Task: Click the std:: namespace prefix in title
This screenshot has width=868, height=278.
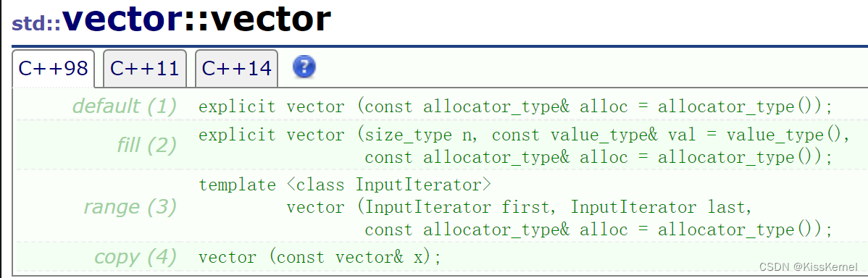Action: [x=36, y=24]
